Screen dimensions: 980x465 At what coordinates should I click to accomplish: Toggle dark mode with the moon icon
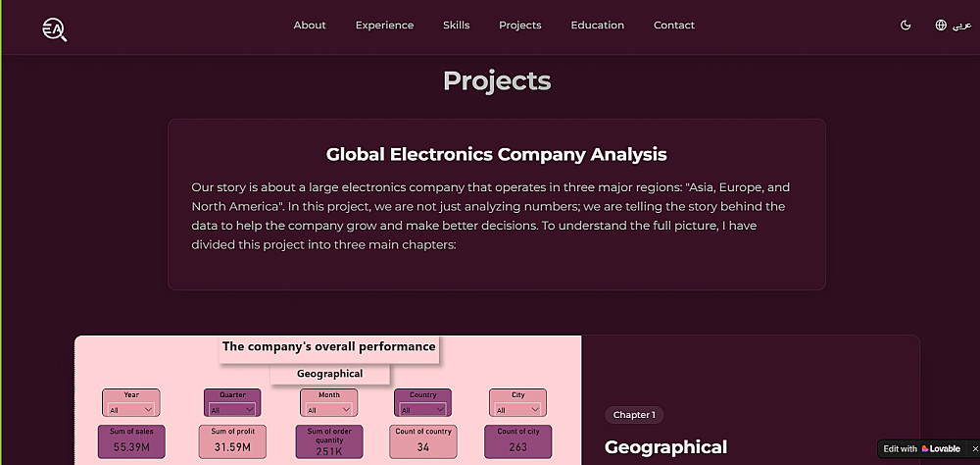906,26
